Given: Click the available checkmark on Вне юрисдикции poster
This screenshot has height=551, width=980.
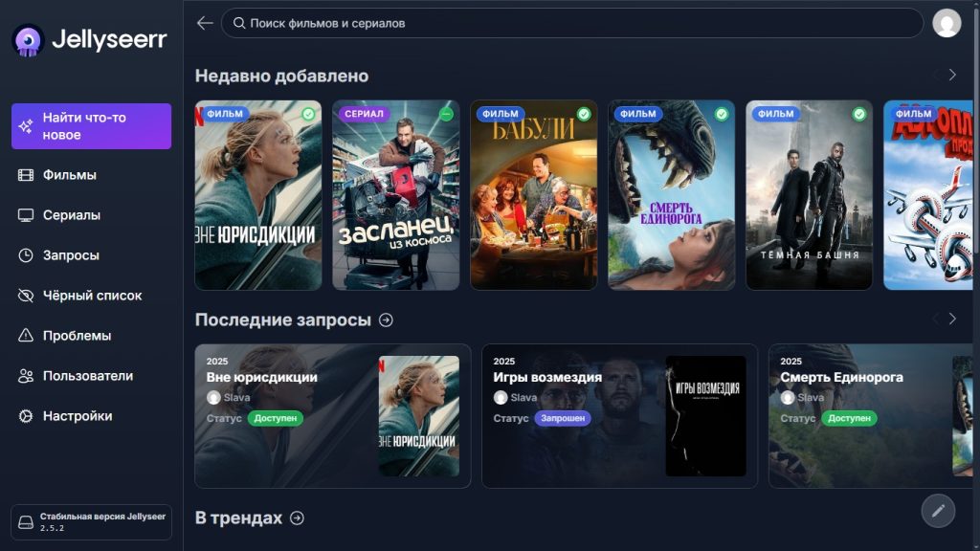Looking at the screenshot, I should pos(308,114).
